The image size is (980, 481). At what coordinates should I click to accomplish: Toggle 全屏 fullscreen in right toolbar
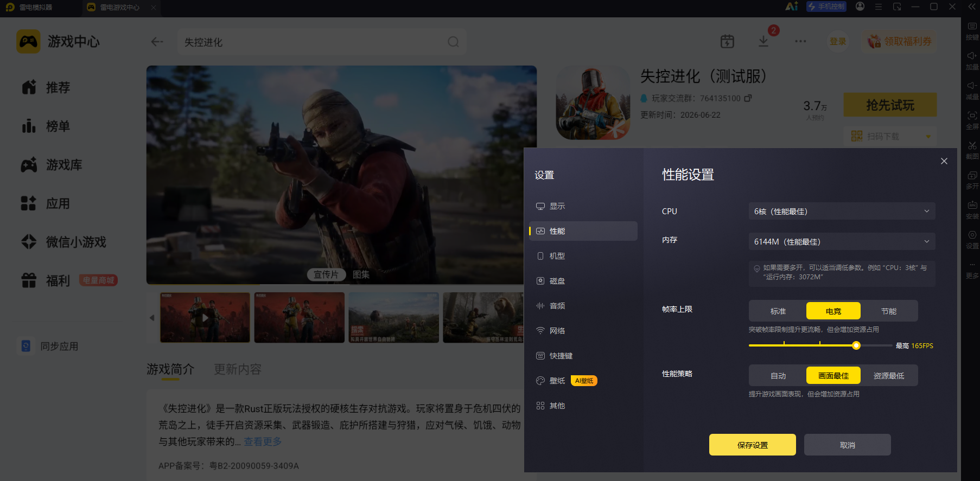972,120
